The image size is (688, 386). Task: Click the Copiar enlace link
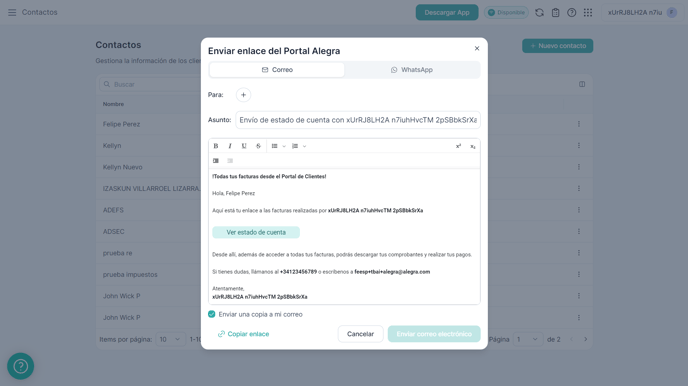(x=244, y=334)
